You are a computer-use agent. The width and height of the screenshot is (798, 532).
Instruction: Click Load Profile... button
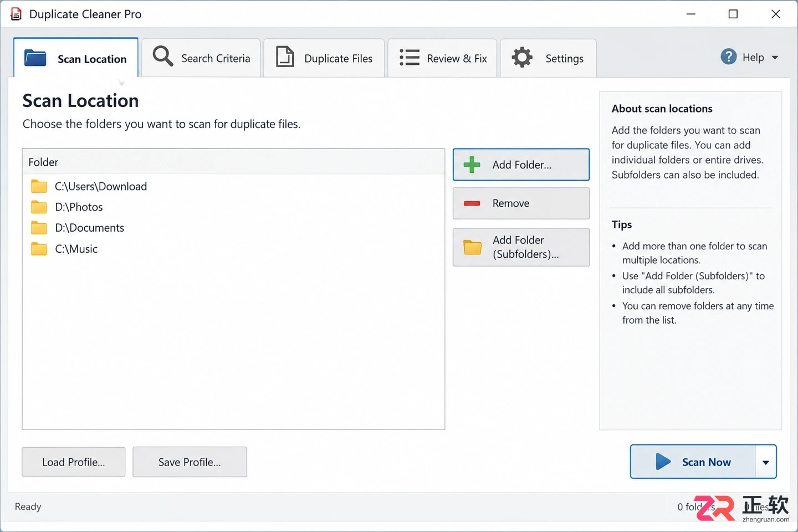click(74, 462)
